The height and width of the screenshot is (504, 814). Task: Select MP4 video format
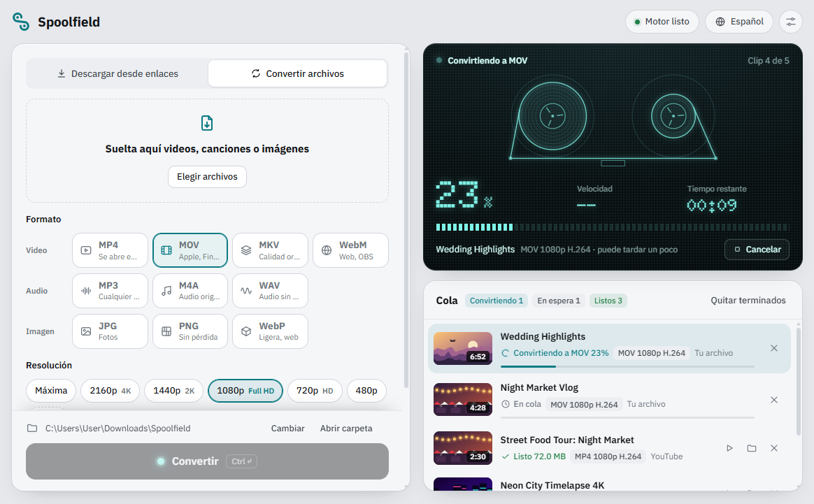(x=110, y=250)
